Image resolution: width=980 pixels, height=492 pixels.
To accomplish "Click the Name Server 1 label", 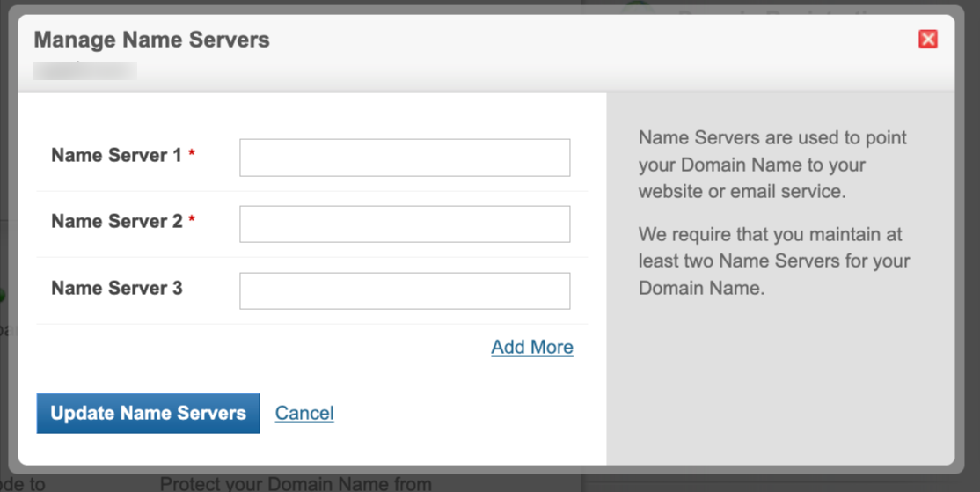I will (x=116, y=156).
